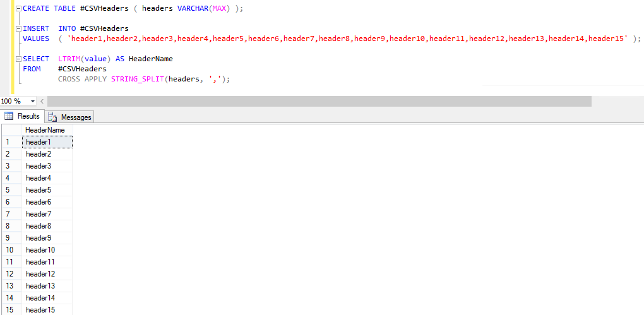644x315 pixels.
Task: Select the header8 cell
Action: coord(47,226)
